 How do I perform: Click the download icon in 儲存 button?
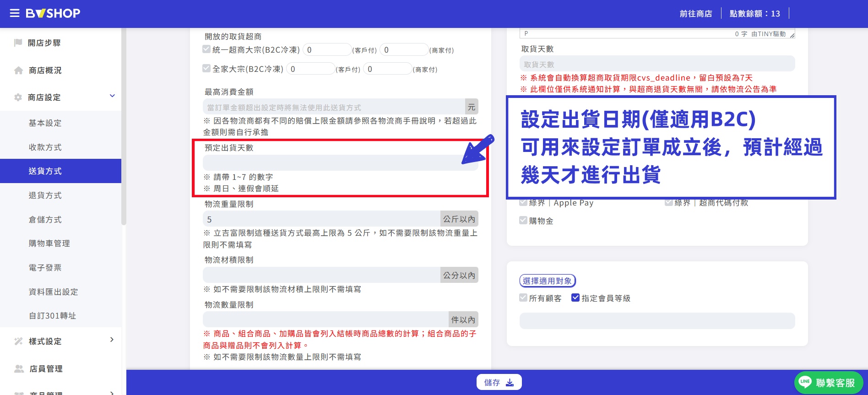click(x=510, y=383)
